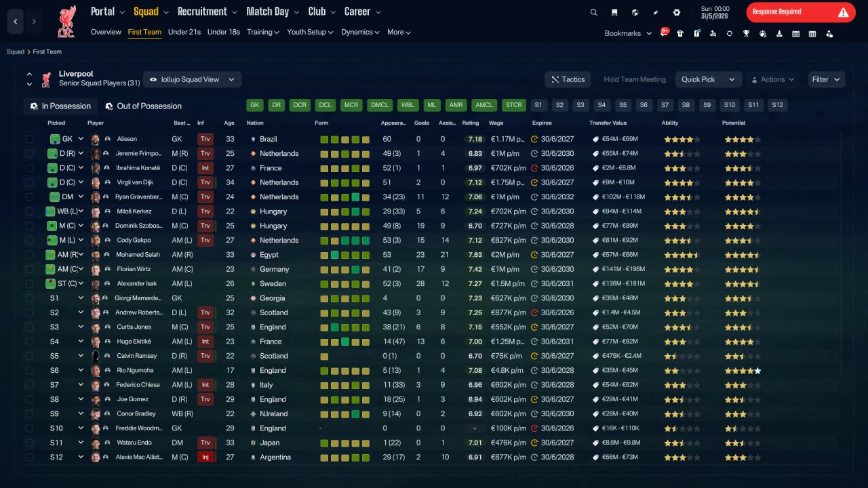Click the Squad breadcrumb link

pos(16,52)
